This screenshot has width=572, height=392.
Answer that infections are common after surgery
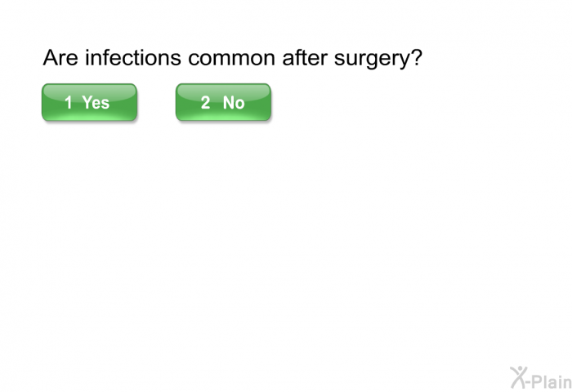pyautogui.click(x=89, y=102)
